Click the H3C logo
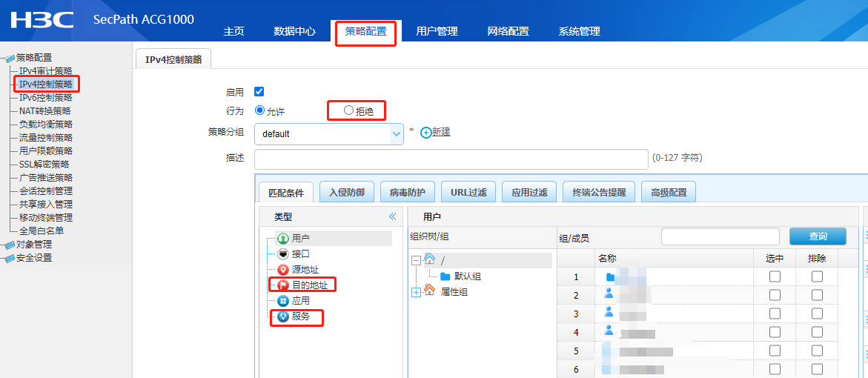 pos(42,20)
